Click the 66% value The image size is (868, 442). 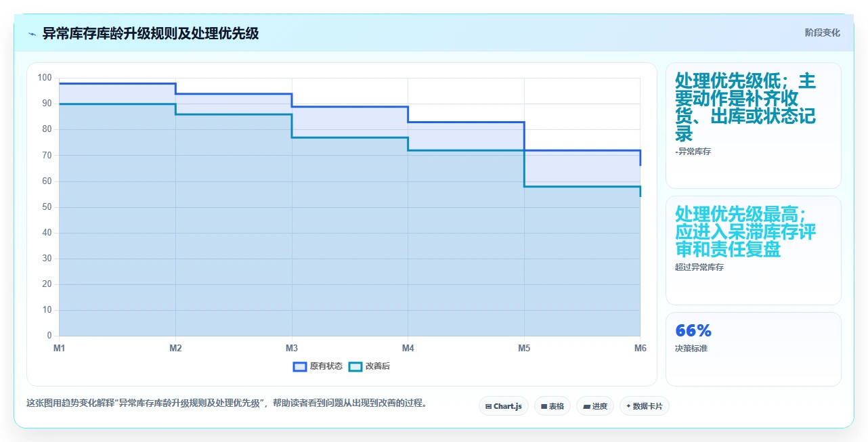coord(693,331)
